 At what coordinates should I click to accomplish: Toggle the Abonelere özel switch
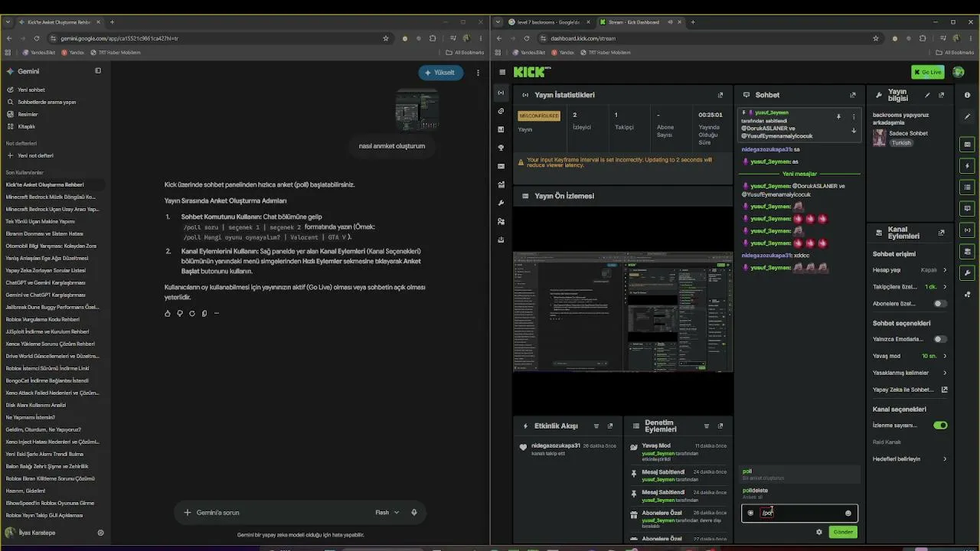[940, 304]
